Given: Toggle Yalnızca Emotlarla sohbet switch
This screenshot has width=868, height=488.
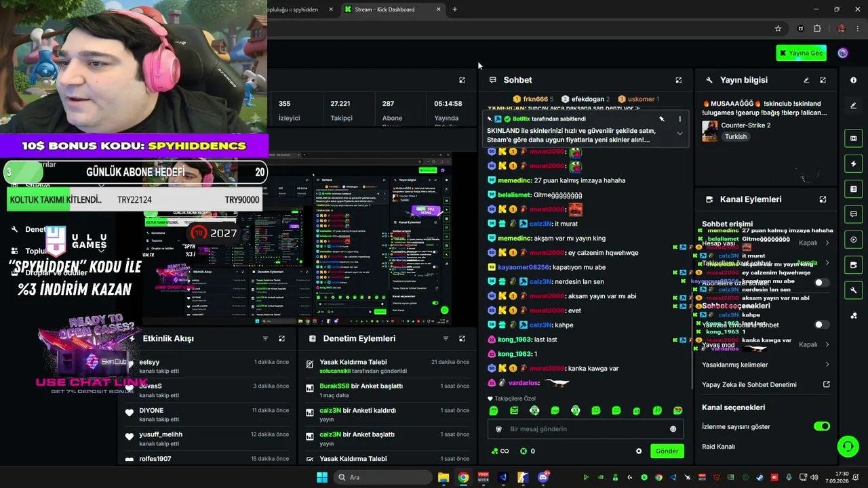Looking at the screenshot, I should tap(822, 325).
